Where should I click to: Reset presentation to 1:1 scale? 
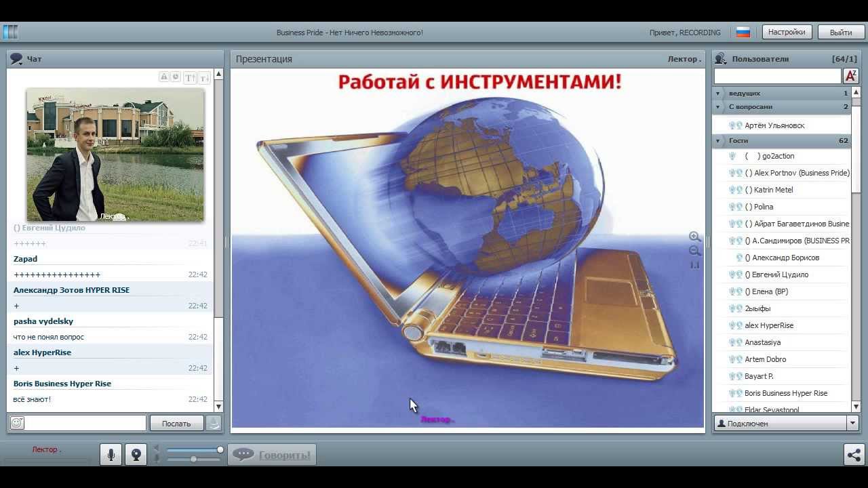tap(694, 265)
